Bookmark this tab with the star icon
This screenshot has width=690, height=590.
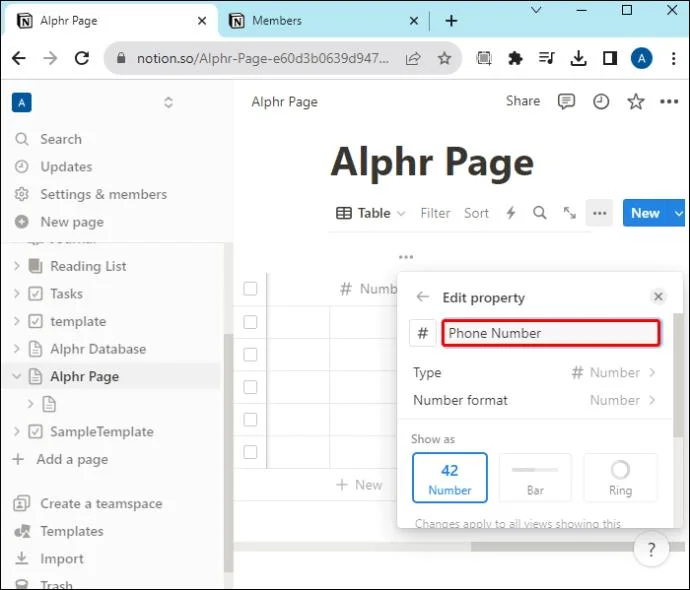(444, 58)
